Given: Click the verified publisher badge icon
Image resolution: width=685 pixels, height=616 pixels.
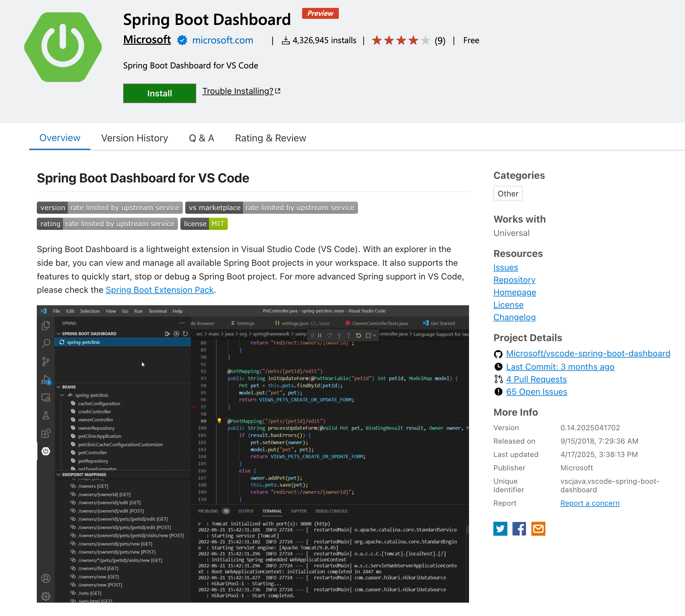Looking at the screenshot, I should coord(182,40).
